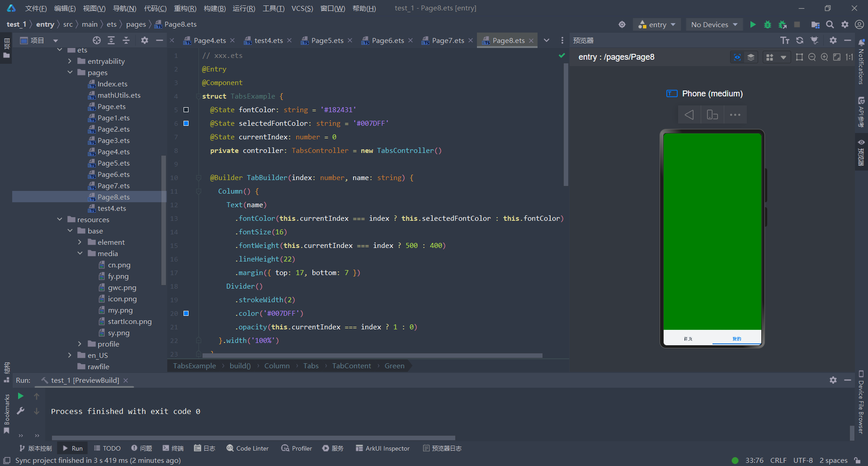Click the green Run button
Screen dimensions: 868x466
pos(753,24)
